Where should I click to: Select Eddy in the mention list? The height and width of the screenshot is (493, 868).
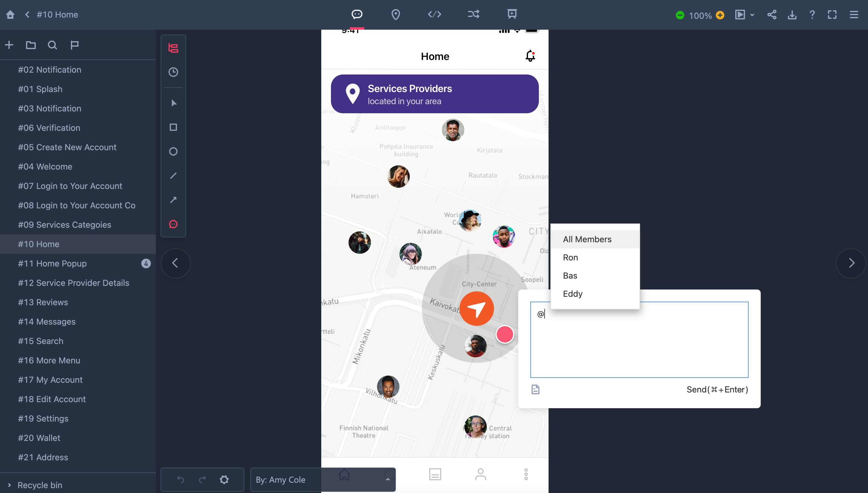573,293
